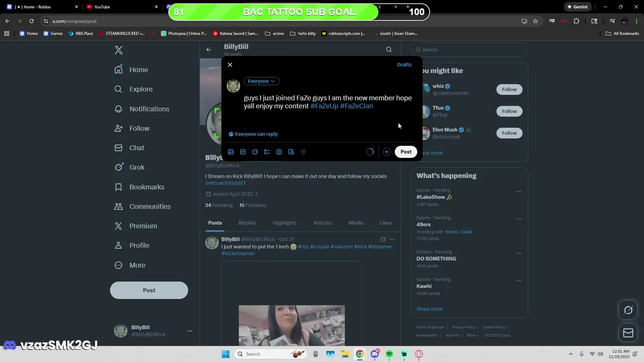Open emoji picker in composer
The width and height of the screenshot is (644, 362).
click(x=279, y=152)
